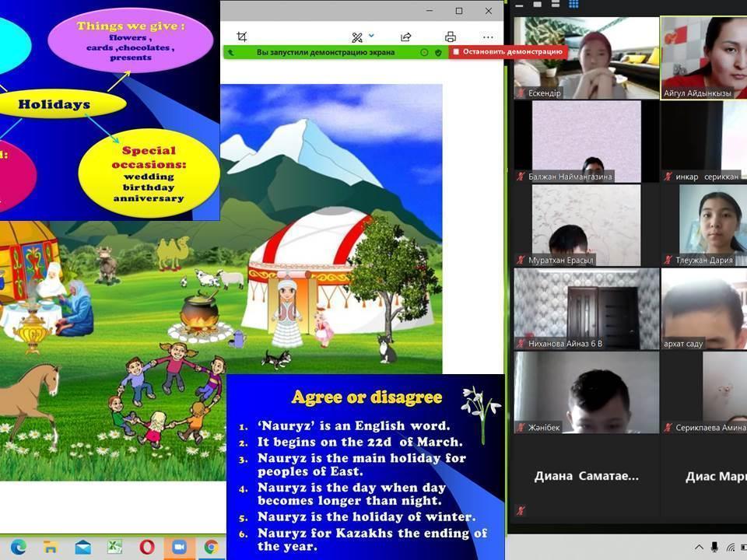Toggle muted mic icon on Муратхан Ерасыл tile

520,261
